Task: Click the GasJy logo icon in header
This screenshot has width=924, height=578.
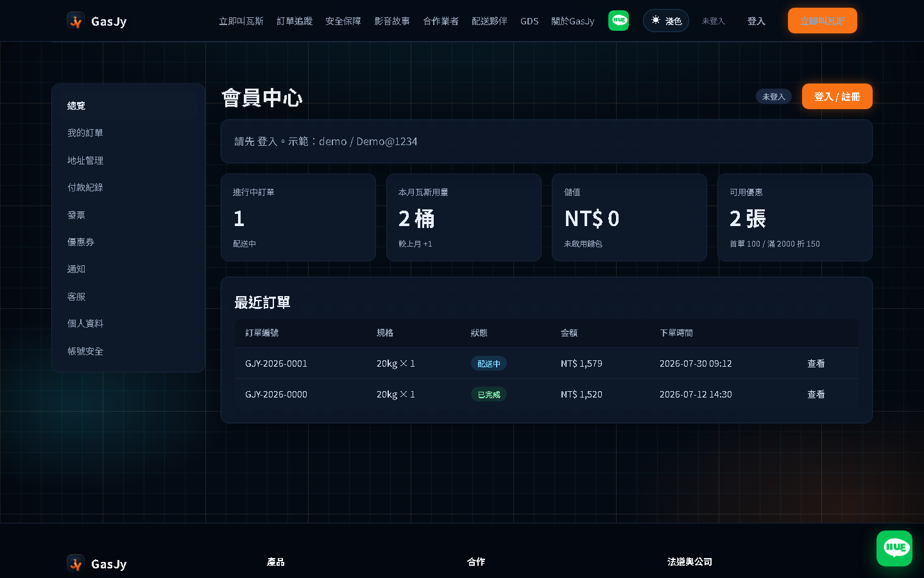Action: tap(76, 21)
